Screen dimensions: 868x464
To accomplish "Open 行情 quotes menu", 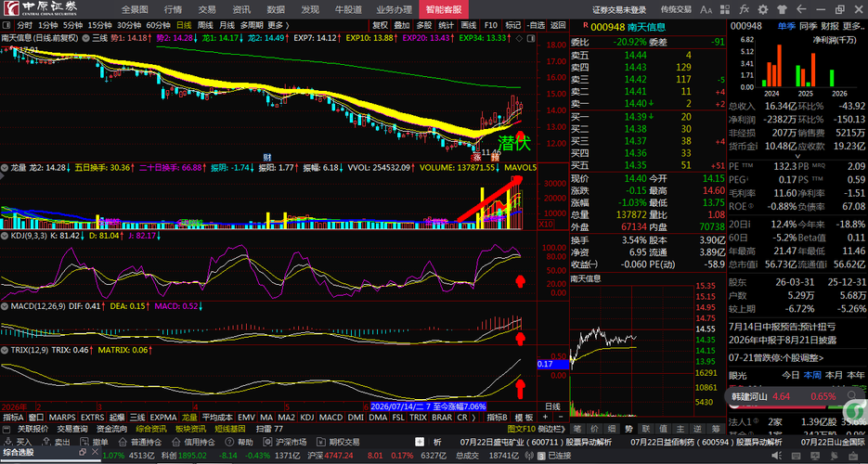I will click(173, 9).
